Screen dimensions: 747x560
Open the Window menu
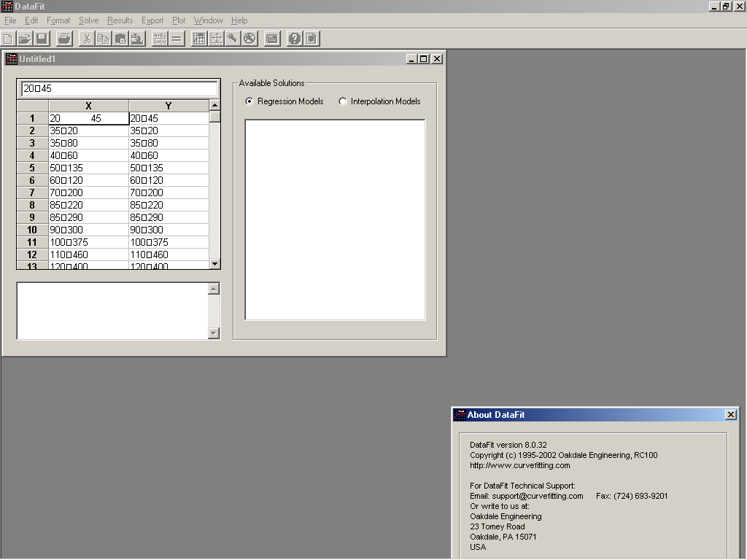pyautogui.click(x=208, y=20)
